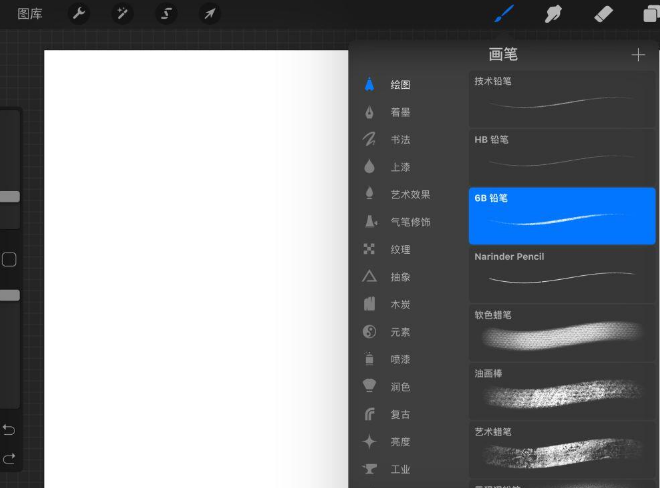Choose the 技术铅笔 brush

tap(562, 99)
